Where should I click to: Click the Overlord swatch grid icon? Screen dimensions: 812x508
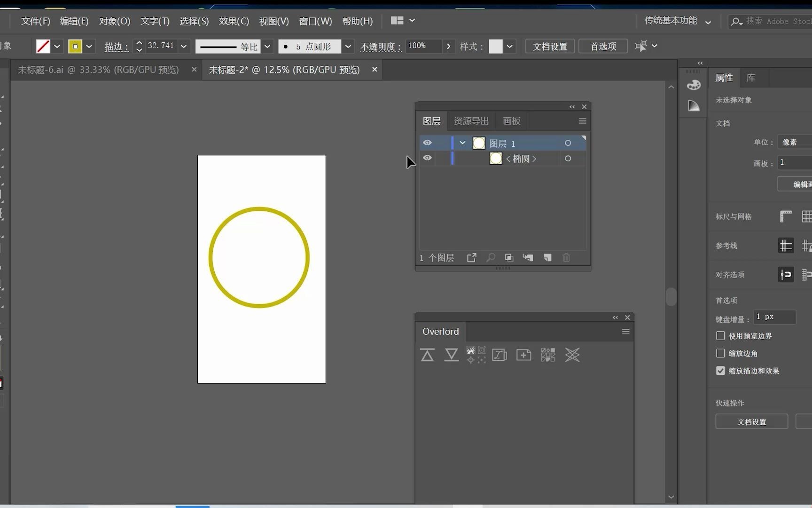point(548,355)
